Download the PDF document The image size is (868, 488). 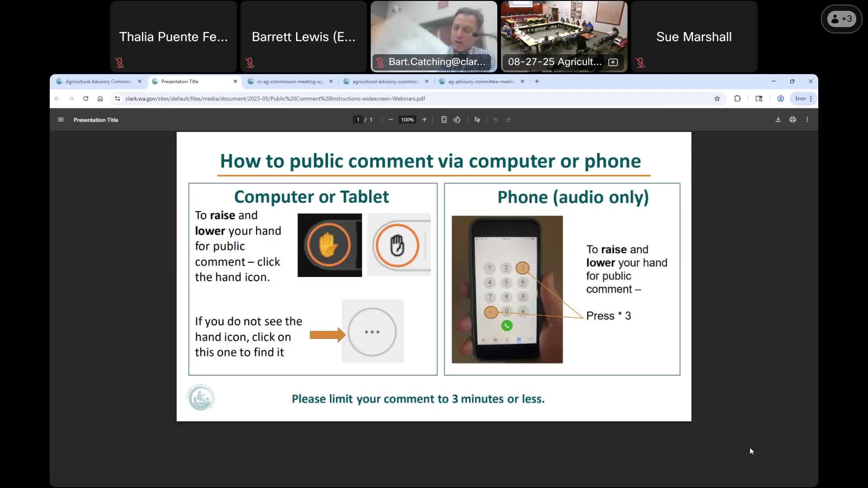(x=778, y=120)
